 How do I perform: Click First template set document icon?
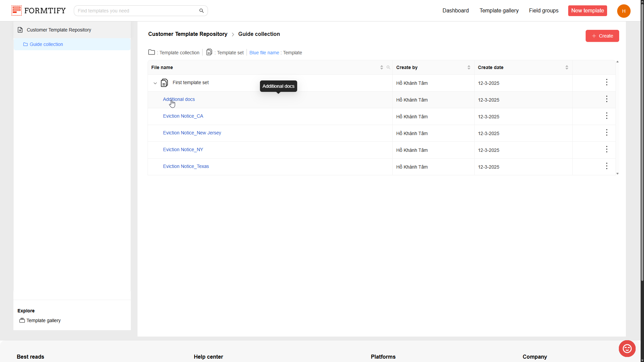(164, 83)
